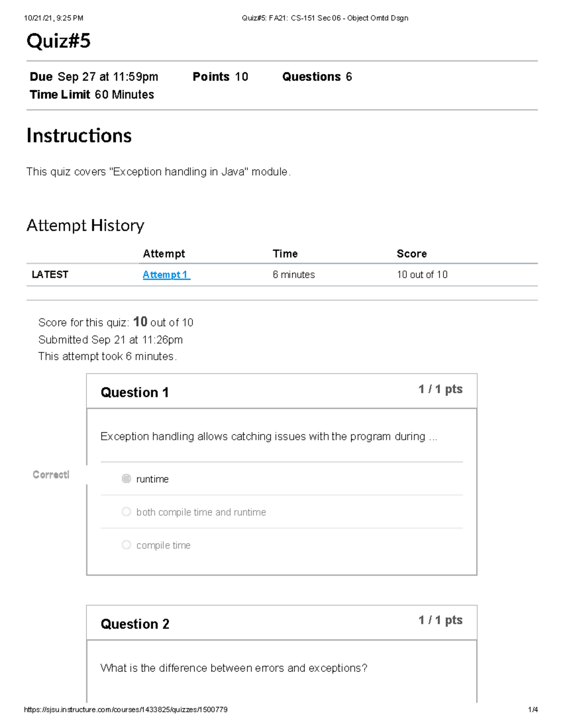This screenshot has height=728, width=563.
Task: Choose "both compile time and runtime" radio
Action: click(126, 512)
